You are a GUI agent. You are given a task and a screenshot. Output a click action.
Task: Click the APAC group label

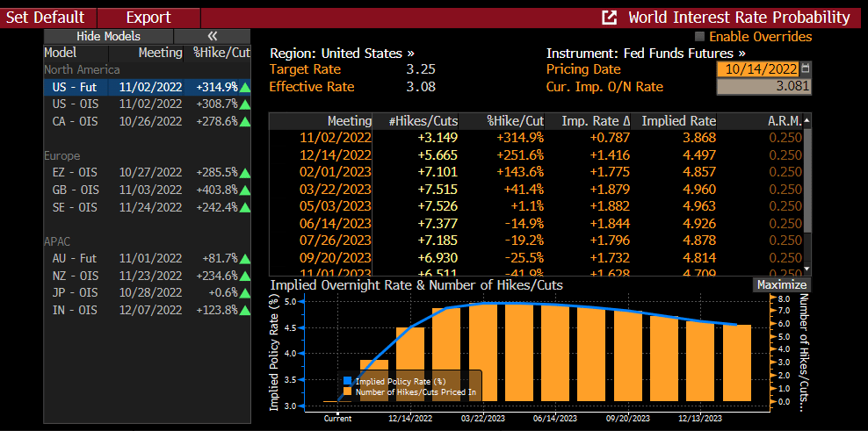(x=58, y=241)
